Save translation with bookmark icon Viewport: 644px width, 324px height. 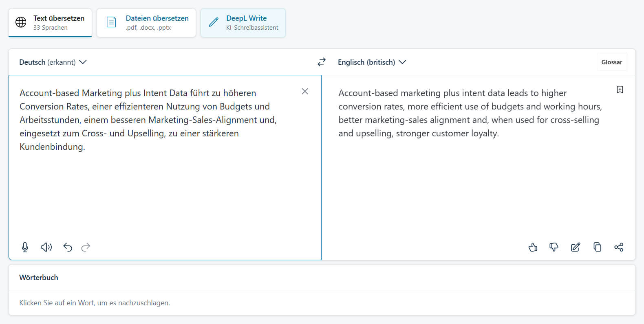tap(620, 90)
